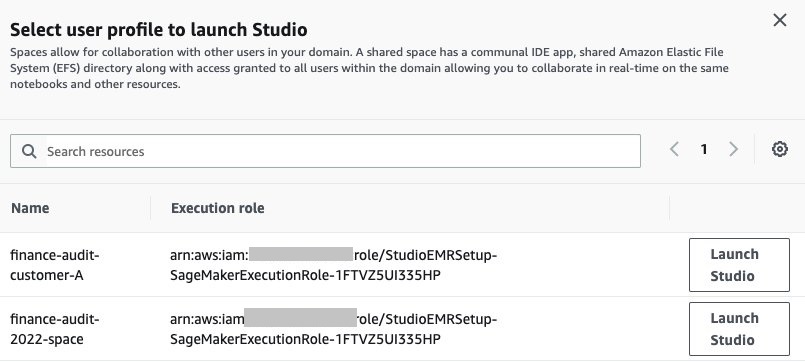This screenshot has height=362, width=805.
Task: Click the magnifier search icon
Action: click(x=29, y=151)
